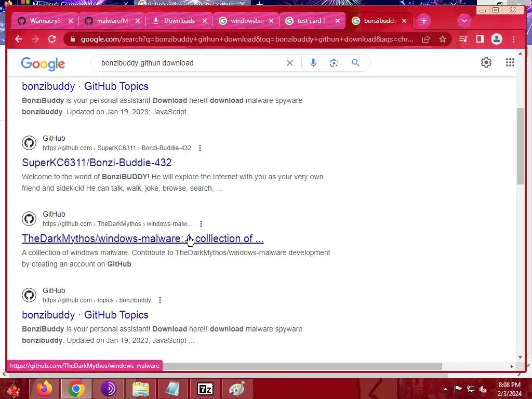Open the Chrome profile avatar
The image size is (532, 399).
(496, 39)
